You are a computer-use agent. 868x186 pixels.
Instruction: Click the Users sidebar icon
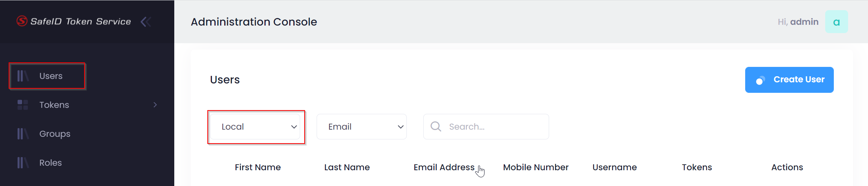(23, 76)
